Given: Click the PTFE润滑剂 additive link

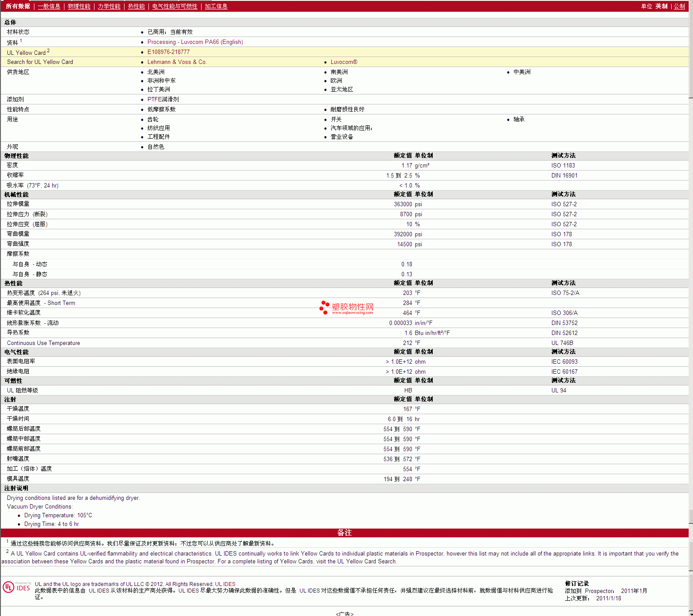Looking at the screenshot, I should tap(163, 99).
